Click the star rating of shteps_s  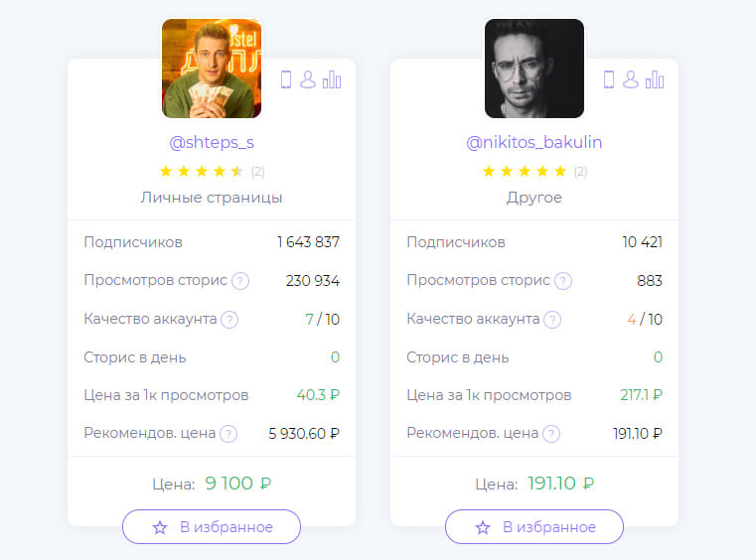(203, 171)
